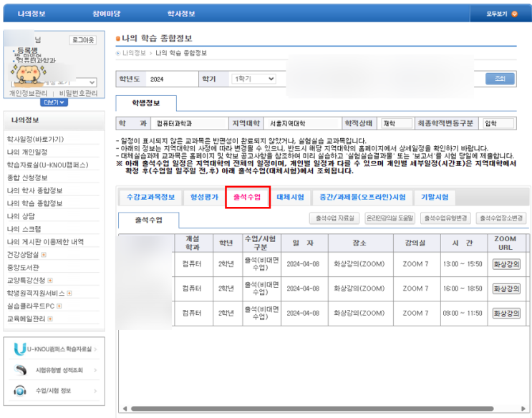Image resolution: width=532 pixels, height=418 pixels.
Task: Click the 로그아웃 button
Action: [x=83, y=40]
